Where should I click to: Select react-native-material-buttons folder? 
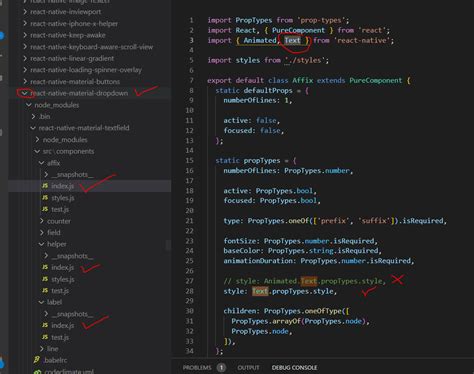click(x=75, y=82)
